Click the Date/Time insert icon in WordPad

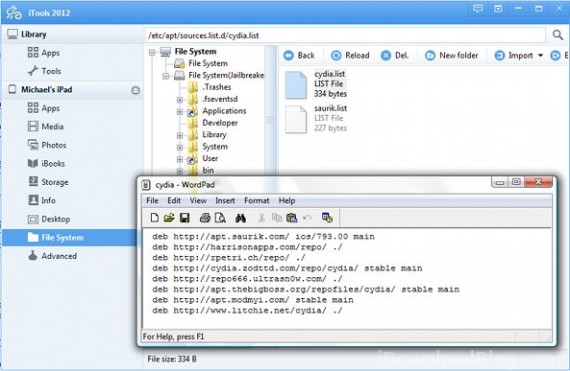[x=327, y=217]
